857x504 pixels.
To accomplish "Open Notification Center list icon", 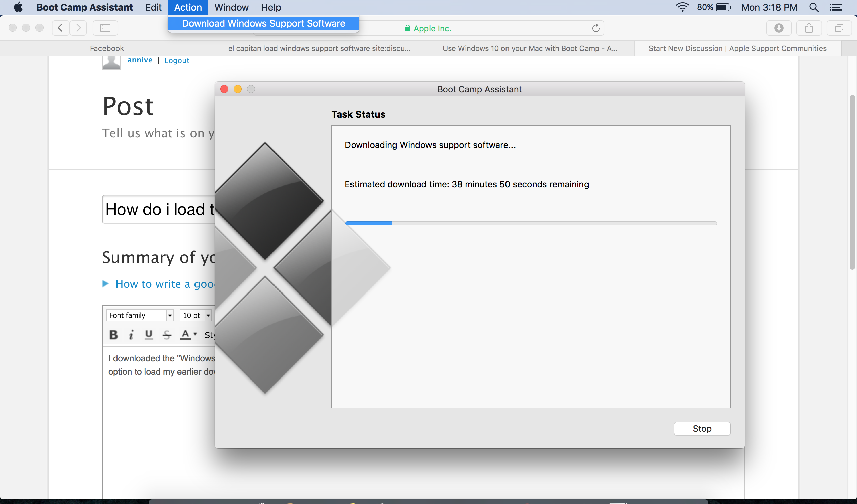I will pos(836,7).
